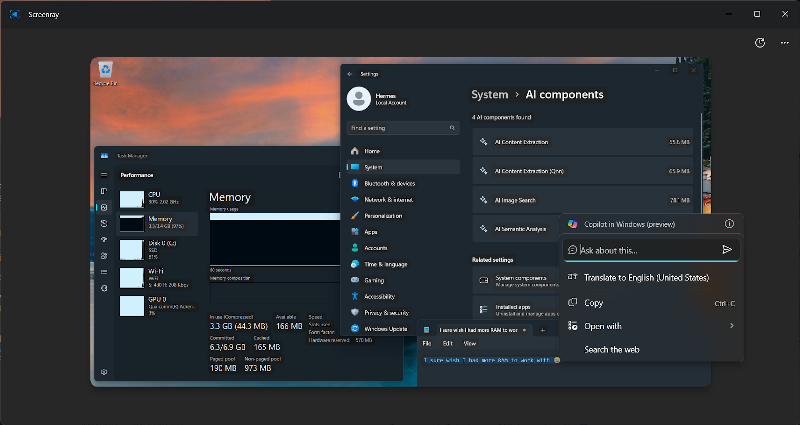The height and width of the screenshot is (425, 800).
Task: Click the Task Manager settings gear icon
Action: click(x=104, y=372)
